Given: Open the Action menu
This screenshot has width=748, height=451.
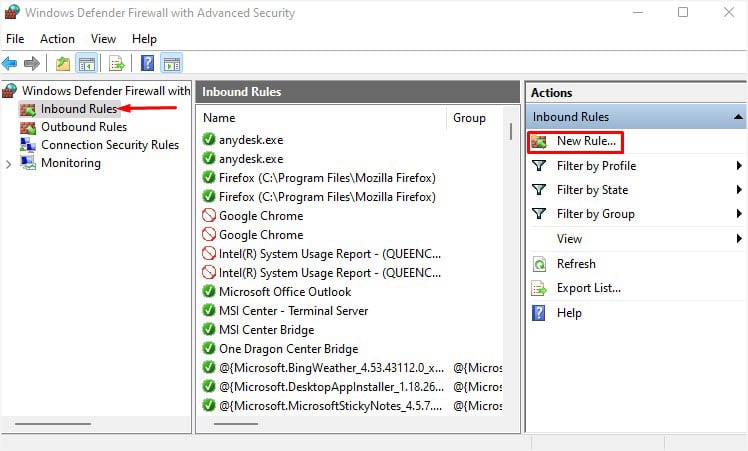Looking at the screenshot, I should point(57,39).
